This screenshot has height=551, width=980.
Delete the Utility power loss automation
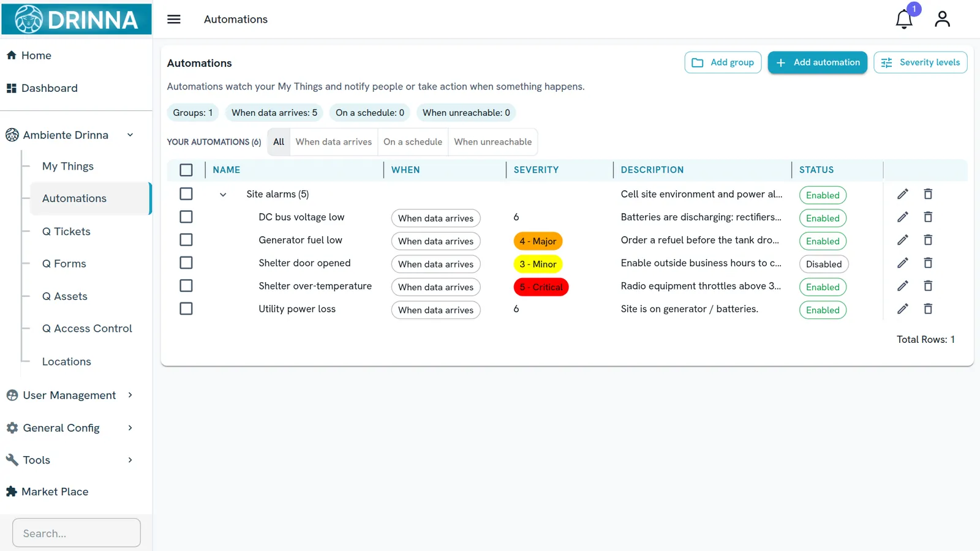pos(928,309)
